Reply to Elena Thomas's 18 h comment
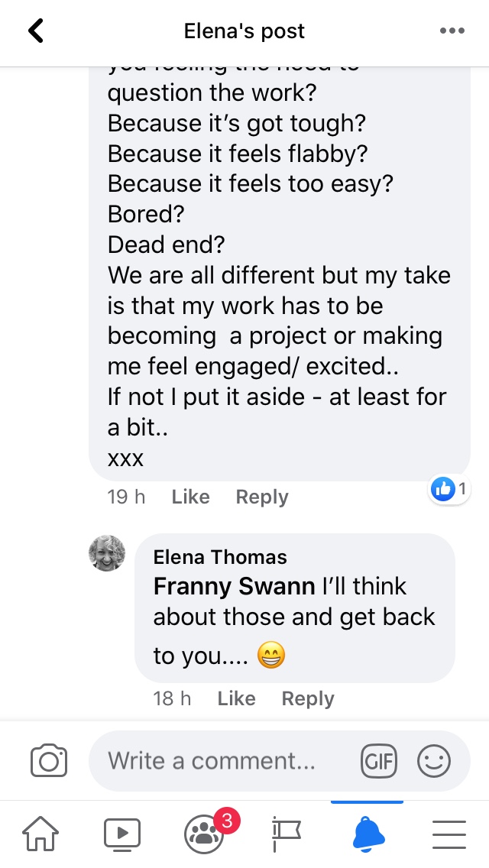Image resolution: width=489 pixels, height=868 pixels. (x=308, y=698)
